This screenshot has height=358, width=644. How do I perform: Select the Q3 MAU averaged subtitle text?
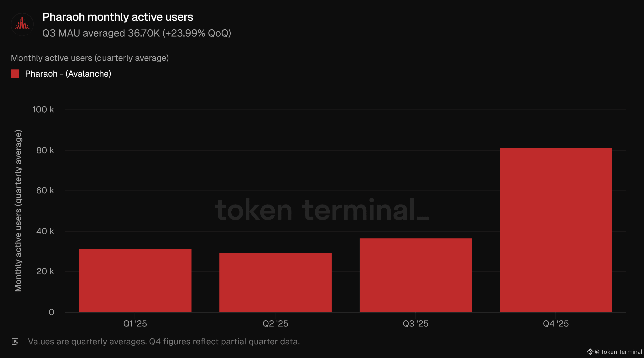136,33
